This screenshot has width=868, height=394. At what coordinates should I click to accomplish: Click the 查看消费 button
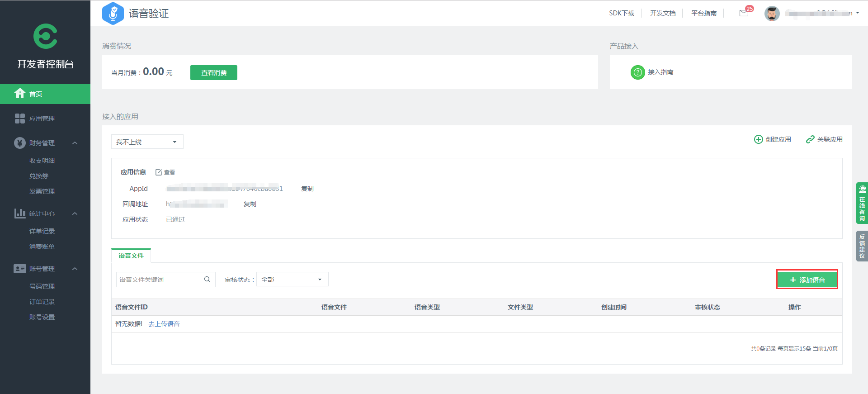pos(213,73)
